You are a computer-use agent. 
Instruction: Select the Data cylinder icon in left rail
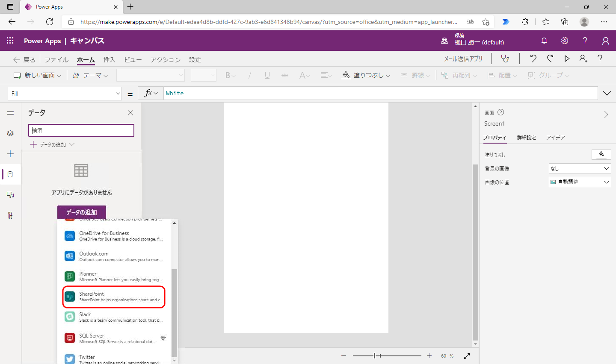click(x=10, y=174)
